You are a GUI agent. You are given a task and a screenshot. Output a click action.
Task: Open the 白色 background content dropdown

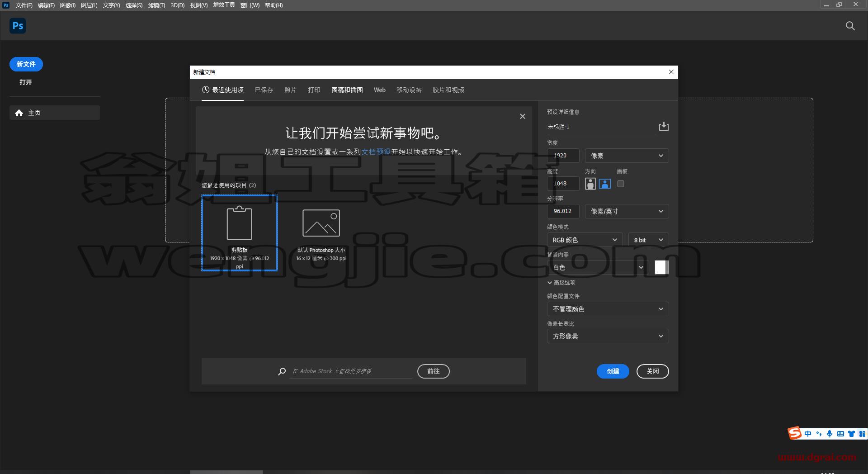(598, 267)
